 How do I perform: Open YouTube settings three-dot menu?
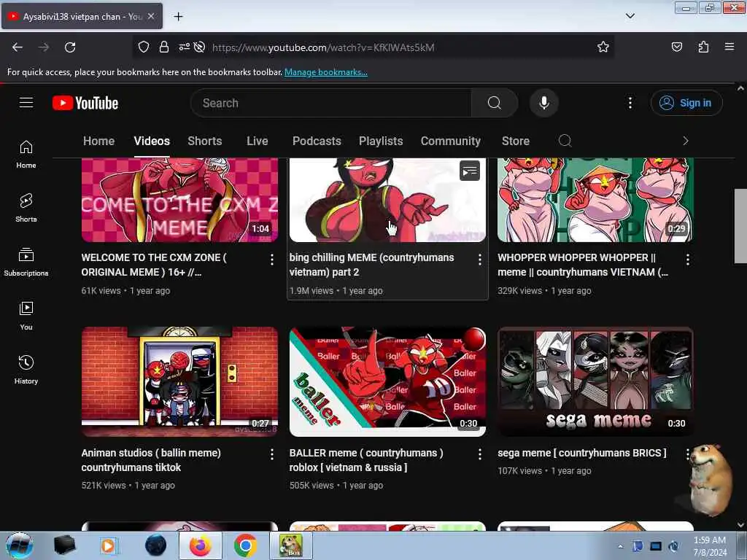tap(630, 103)
